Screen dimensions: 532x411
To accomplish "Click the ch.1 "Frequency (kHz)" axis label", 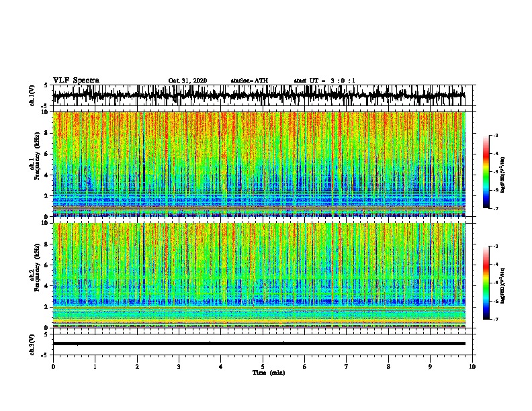I will point(37,156).
